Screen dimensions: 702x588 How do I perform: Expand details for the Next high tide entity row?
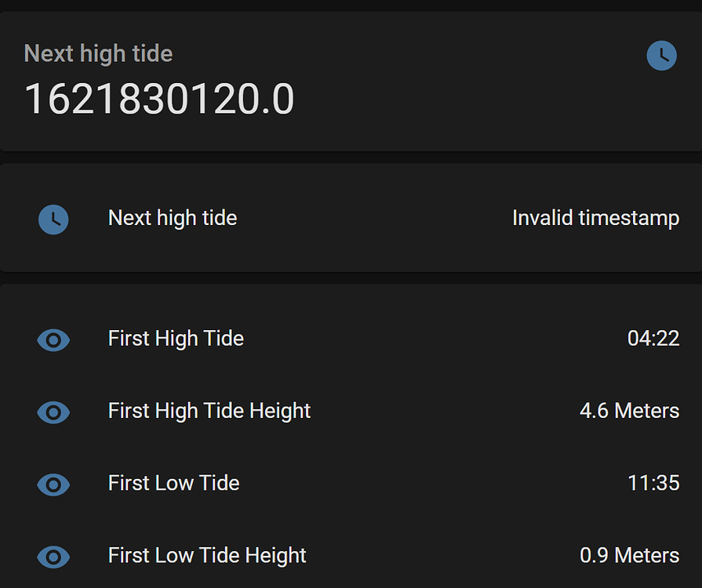pyautogui.click(x=173, y=218)
